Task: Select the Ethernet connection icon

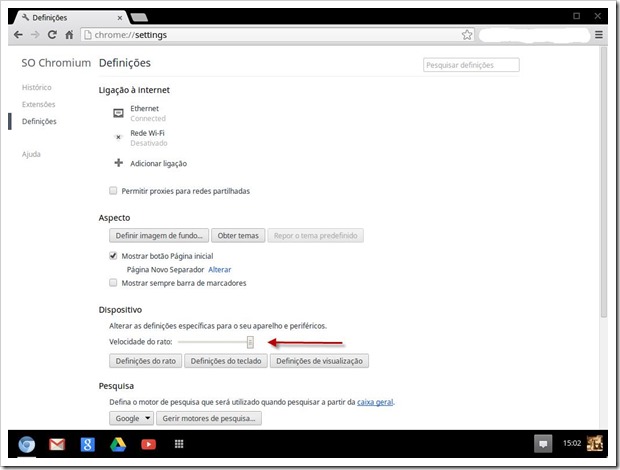Action: [118, 113]
